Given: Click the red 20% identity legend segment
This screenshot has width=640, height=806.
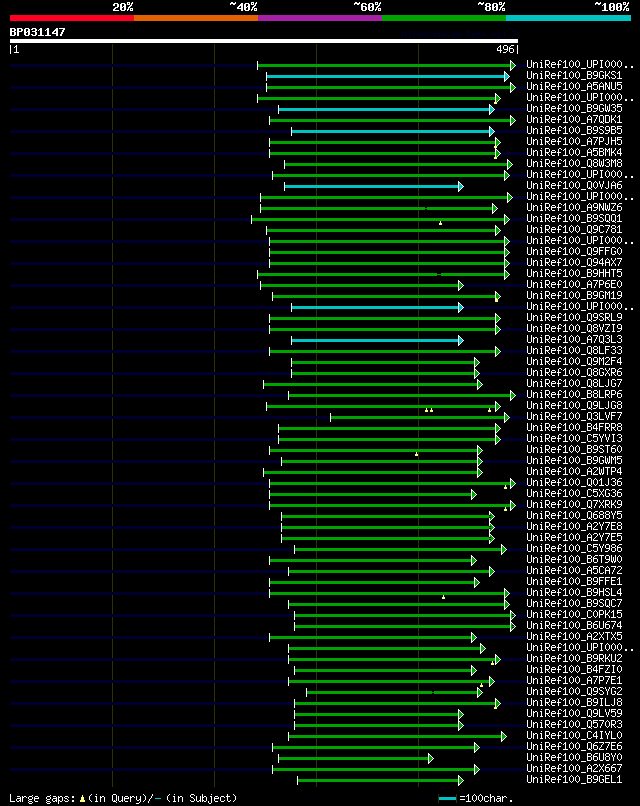Looking at the screenshot, I should click(72, 18).
